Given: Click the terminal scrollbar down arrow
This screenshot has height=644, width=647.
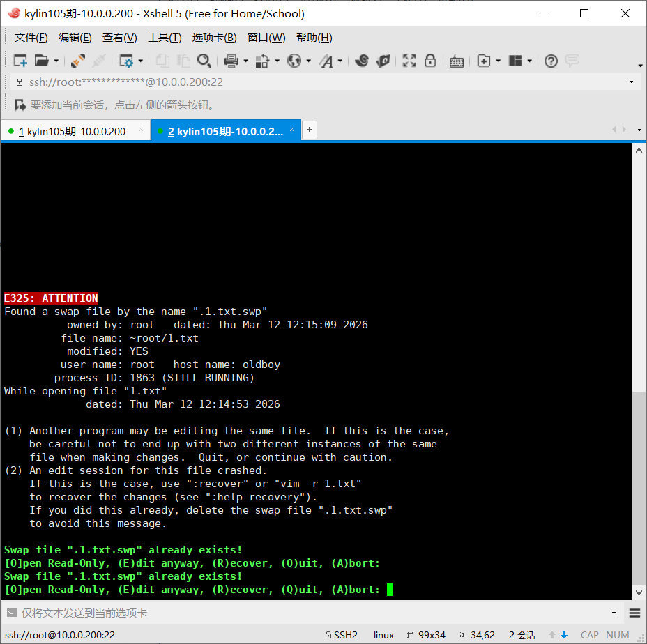Looking at the screenshot, I should [x=639, y=593].
